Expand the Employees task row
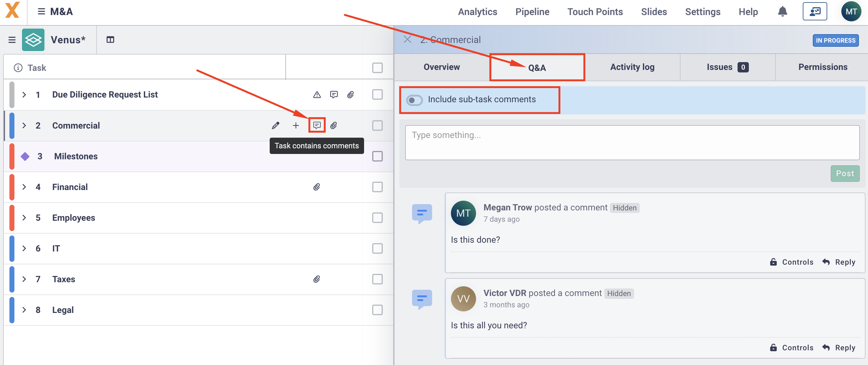868x365 pixels. (24, 217)
